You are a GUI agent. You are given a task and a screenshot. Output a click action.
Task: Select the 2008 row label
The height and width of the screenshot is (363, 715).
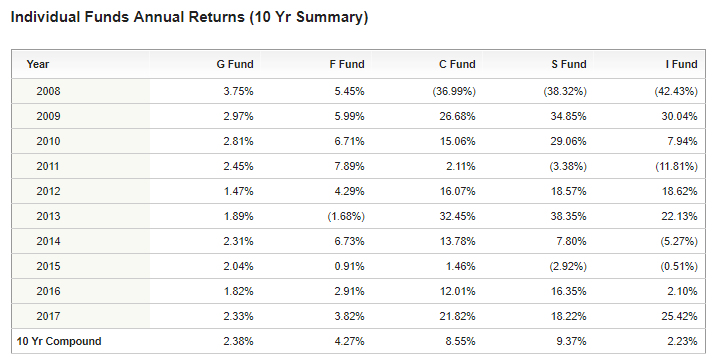point(48,91)
